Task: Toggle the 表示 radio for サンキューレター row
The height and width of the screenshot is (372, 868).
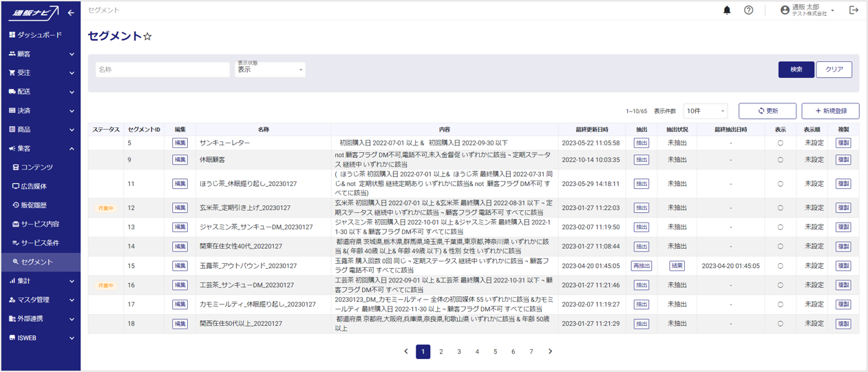Action: 780,143
